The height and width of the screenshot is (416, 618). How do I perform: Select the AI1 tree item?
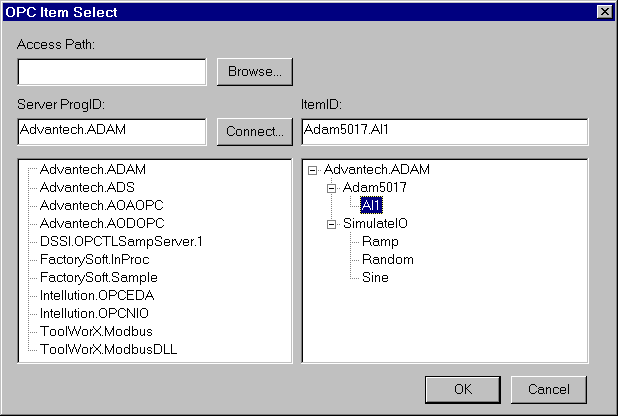click(371, 206)
